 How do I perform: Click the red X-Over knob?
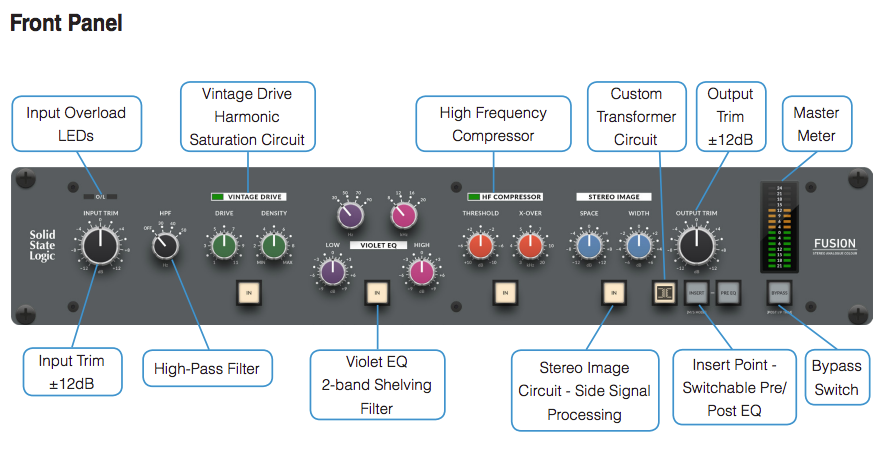pyautogui.click(x=529, y=243)
